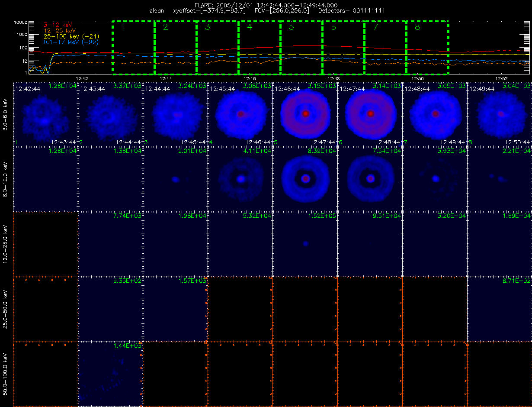Open the 3.0-6.0 keV image starting 12:45:44
The image size is (532, 407).
[x=240, y=113]
